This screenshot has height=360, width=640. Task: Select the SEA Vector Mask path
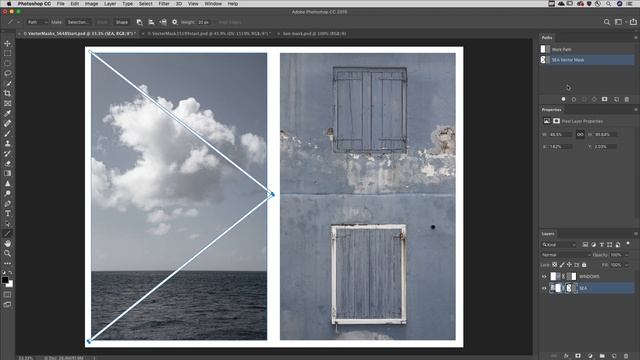click(587, 60)
